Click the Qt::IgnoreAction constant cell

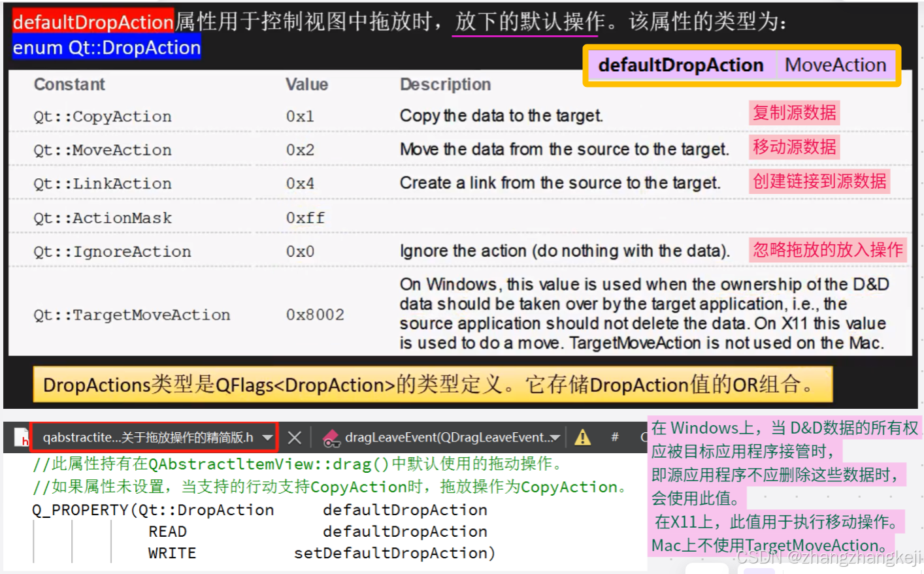112,251
